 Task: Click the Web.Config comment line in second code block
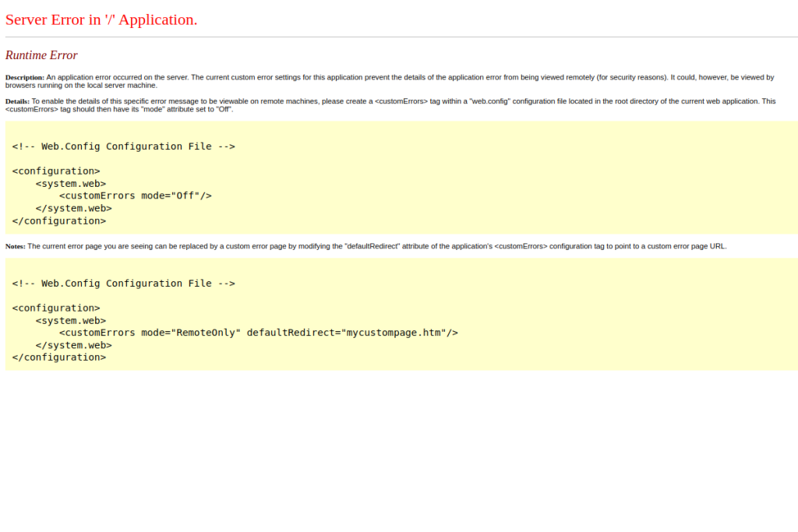click(123, 284)
